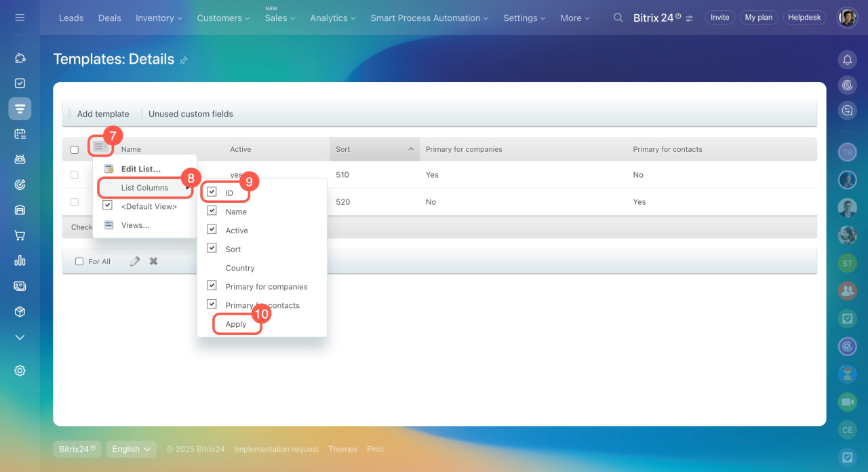
Task: Open the grid settings menu icon
Action: coord(99,146)
